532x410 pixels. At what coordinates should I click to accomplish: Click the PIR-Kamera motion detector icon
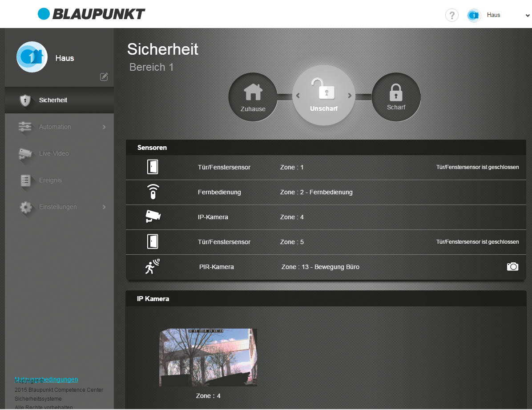(153, 267)
